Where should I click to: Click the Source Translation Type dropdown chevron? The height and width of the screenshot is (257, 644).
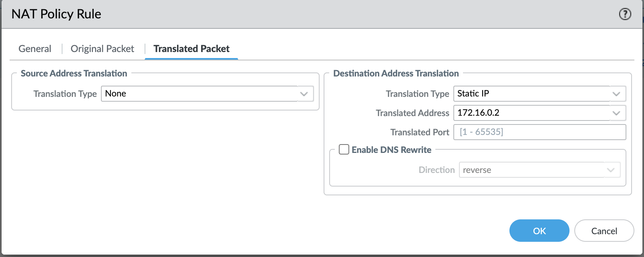(304, 94)
